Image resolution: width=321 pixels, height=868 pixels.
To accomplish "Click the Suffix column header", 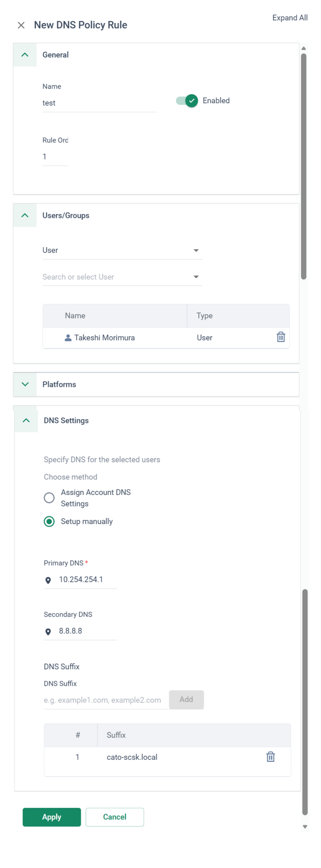I will point(116,735).
